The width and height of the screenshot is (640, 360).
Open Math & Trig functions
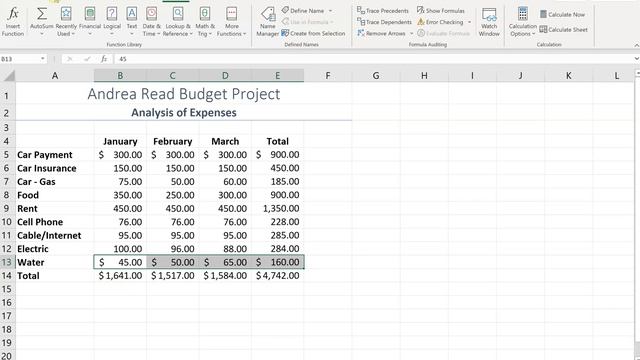(x=205, y=22)
